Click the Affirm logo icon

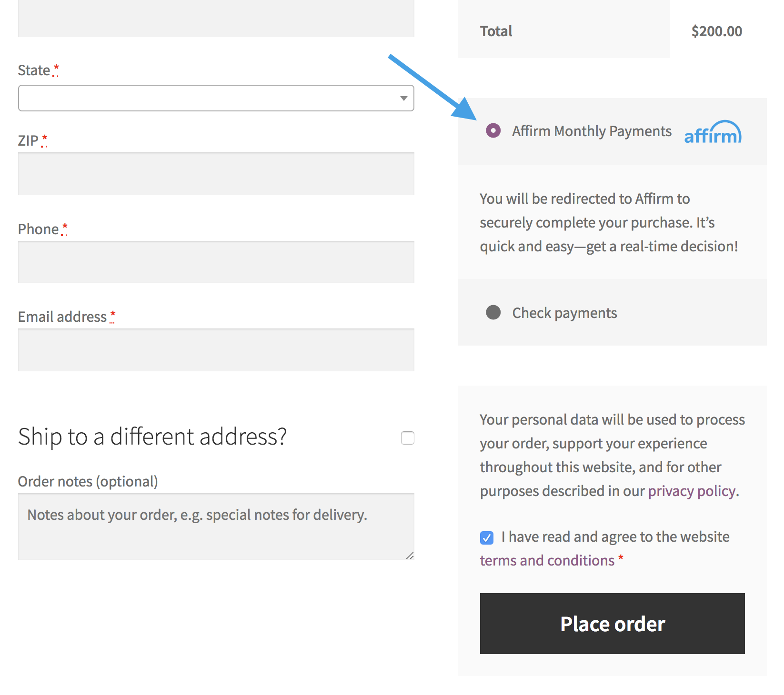713,132
